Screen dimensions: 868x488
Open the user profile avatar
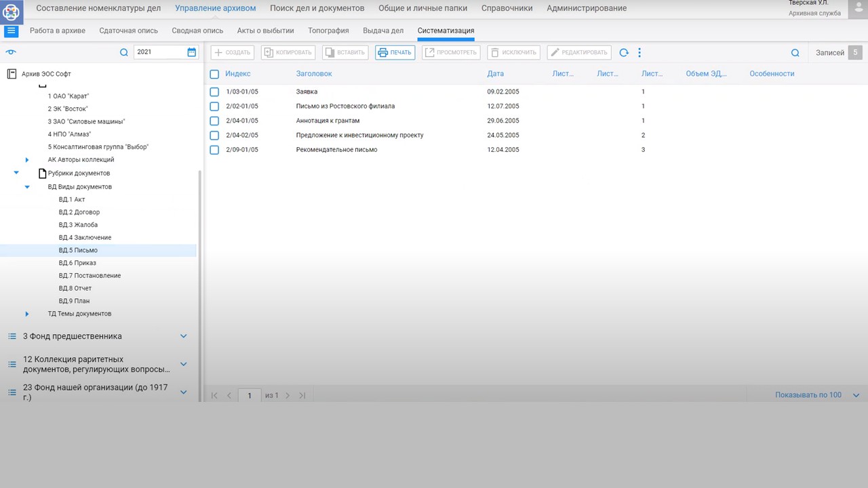pyautogui.click(x=857, y=8)
